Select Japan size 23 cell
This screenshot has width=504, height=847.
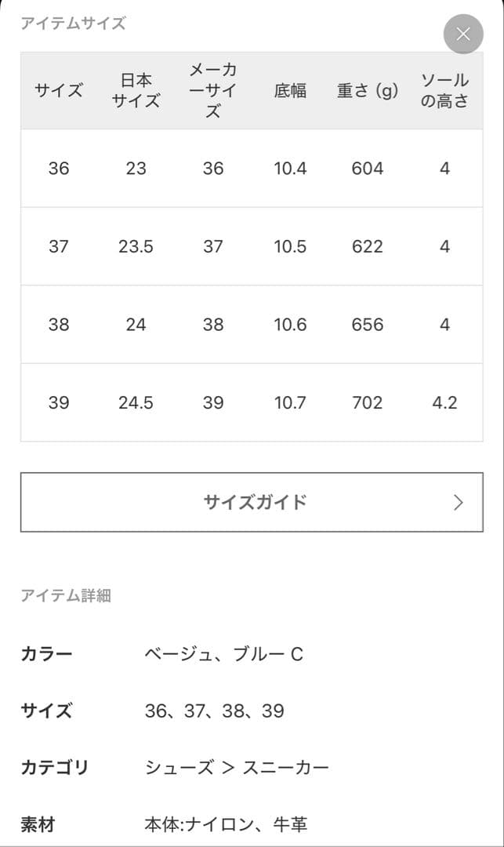click(x=136, y=168)
